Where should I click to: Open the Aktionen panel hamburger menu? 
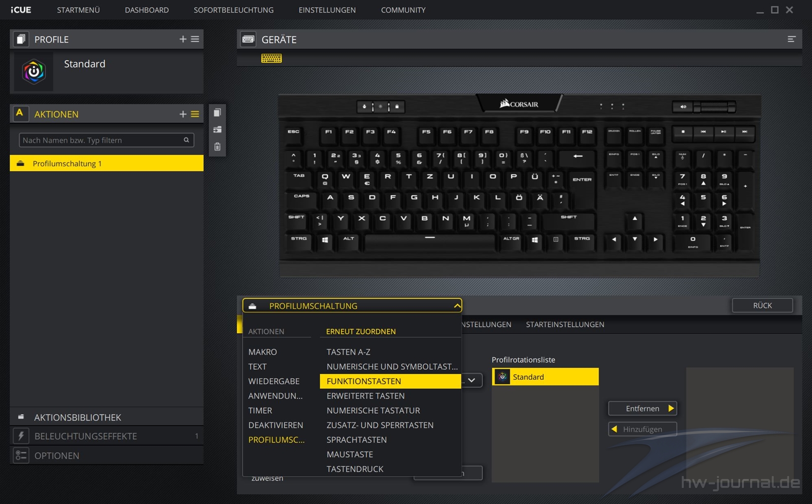[195, 114]
